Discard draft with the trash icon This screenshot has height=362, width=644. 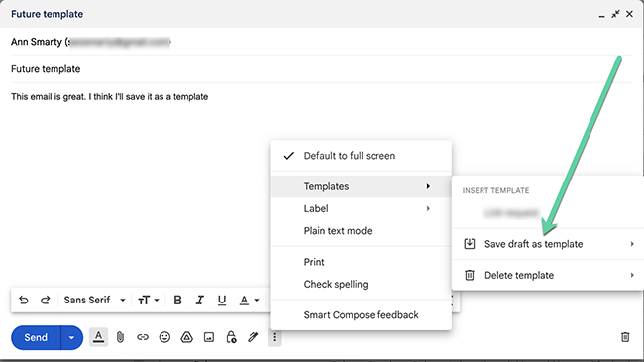click(x=625, y=337)
